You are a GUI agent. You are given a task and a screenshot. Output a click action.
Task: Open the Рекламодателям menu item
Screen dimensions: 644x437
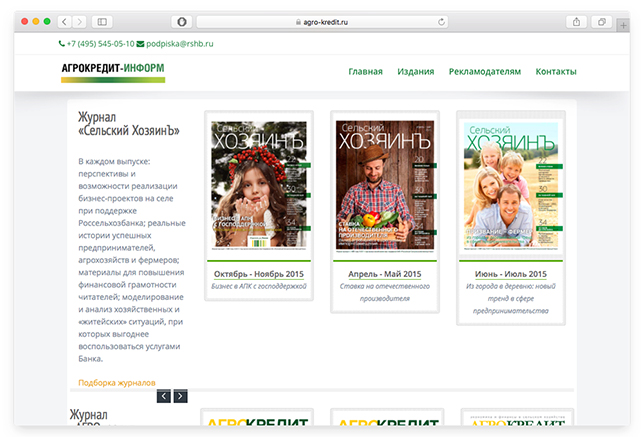coord(485,71)
